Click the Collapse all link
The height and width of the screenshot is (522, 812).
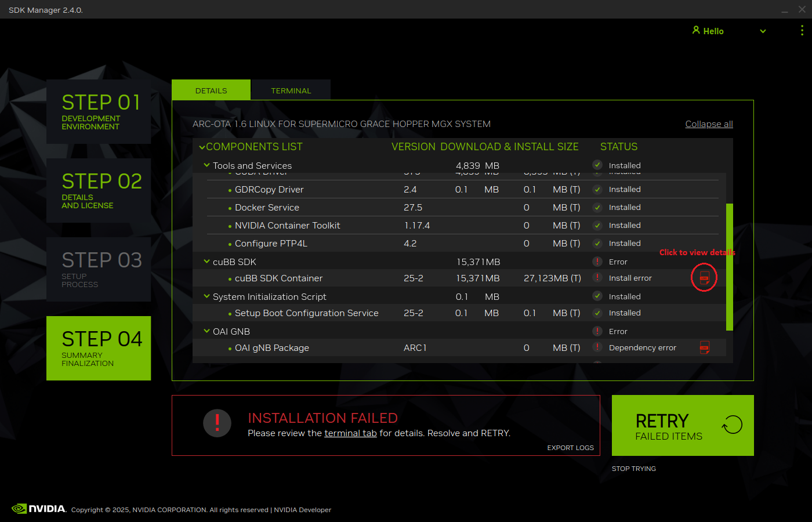(x=709, y=124)
